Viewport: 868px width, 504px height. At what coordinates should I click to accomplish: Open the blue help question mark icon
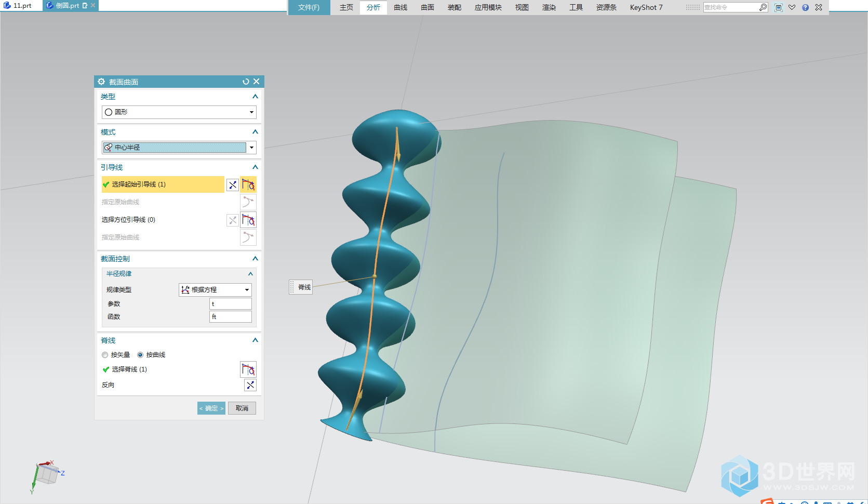pos(805,7)
